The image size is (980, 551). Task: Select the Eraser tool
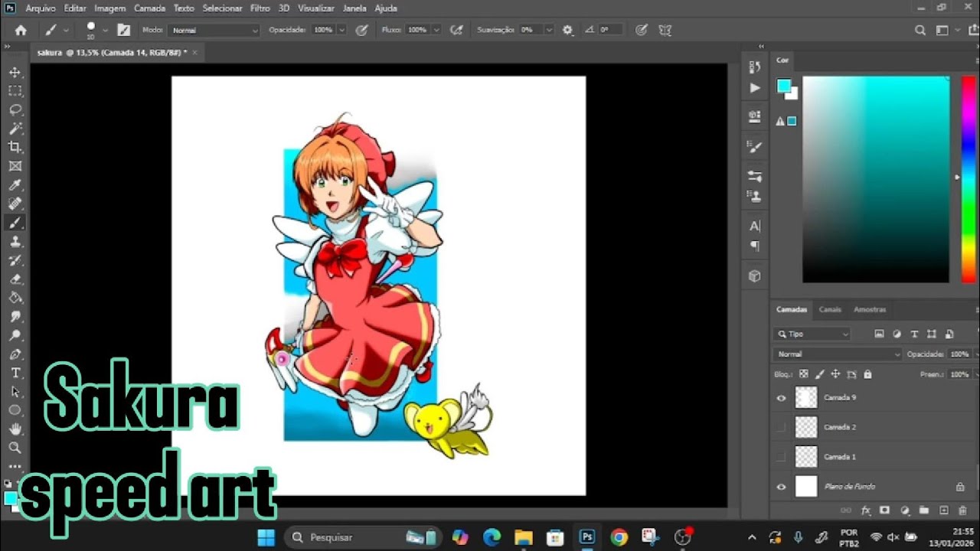click(15, 279)
